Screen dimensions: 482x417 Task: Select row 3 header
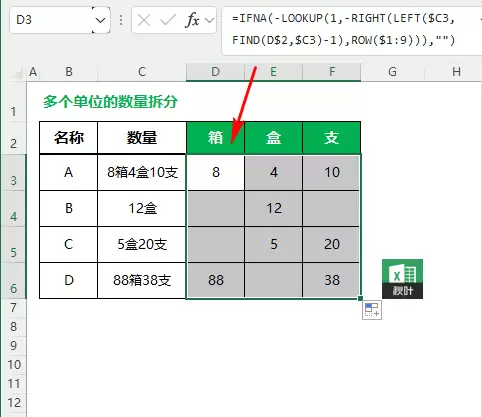pyautogui.click(x=13, y=173)
